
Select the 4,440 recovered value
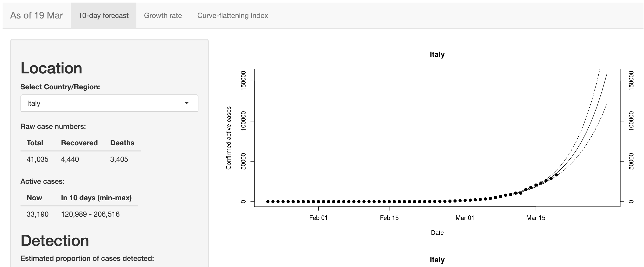pos(70,159)
